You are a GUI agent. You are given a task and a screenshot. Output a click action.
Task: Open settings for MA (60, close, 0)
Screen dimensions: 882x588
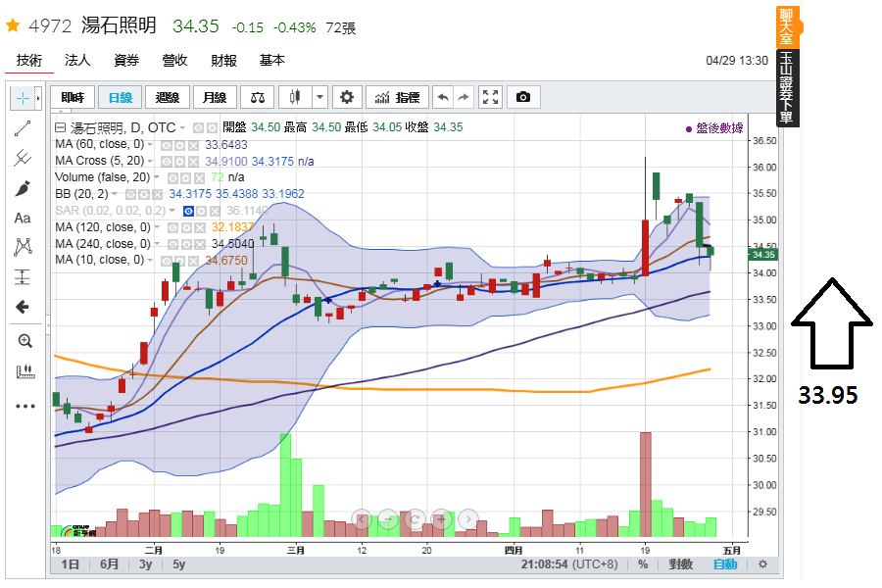[180, 145]
